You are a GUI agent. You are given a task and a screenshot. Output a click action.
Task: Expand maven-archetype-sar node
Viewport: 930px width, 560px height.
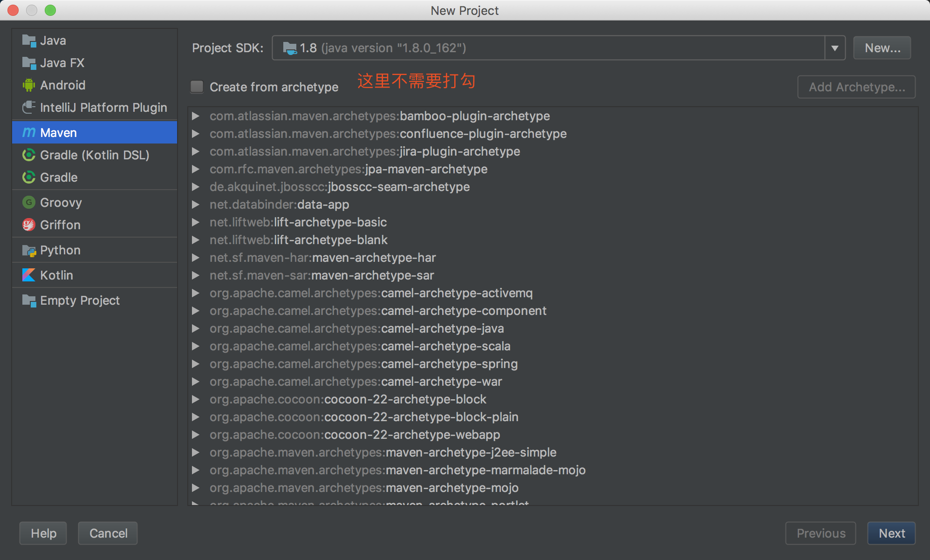point(196,275)
